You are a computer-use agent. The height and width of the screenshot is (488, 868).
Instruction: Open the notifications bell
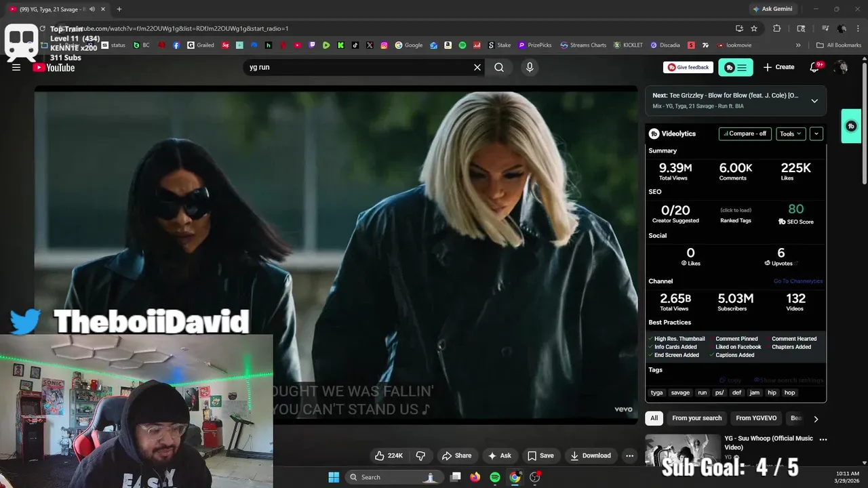point(816,67)
